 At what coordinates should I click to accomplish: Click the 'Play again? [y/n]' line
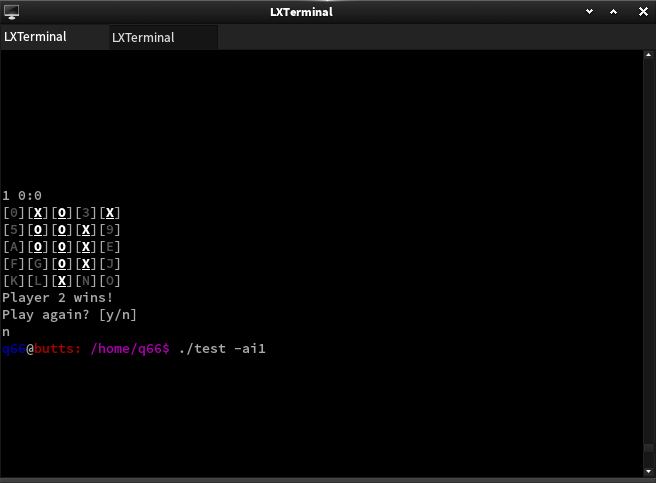click(x=69, y=315)
